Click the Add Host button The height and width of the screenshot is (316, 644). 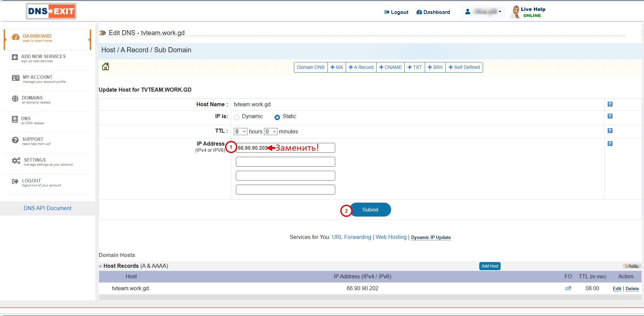click(x=490, y=266)
